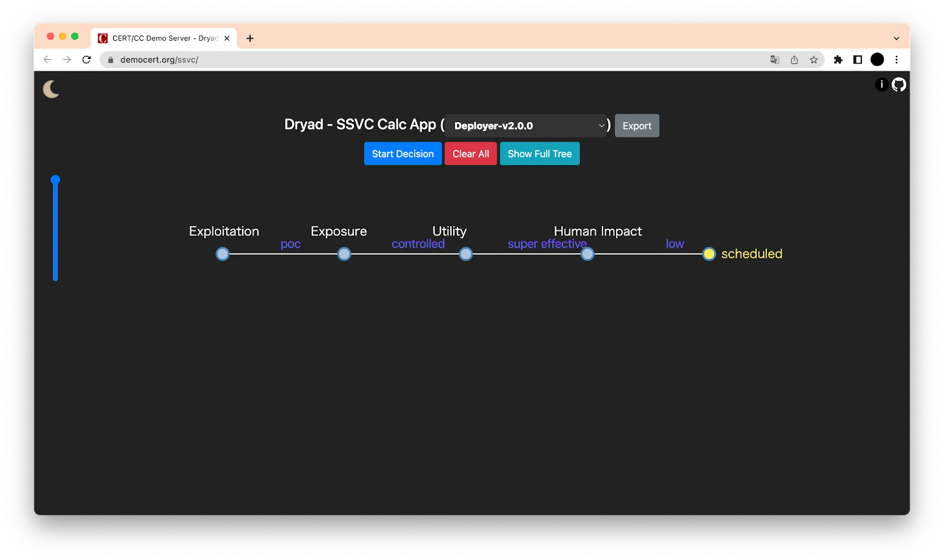Open the Deployer-v2.0.0 dropdown
944x560 pixels.
[x=525, y=126]
